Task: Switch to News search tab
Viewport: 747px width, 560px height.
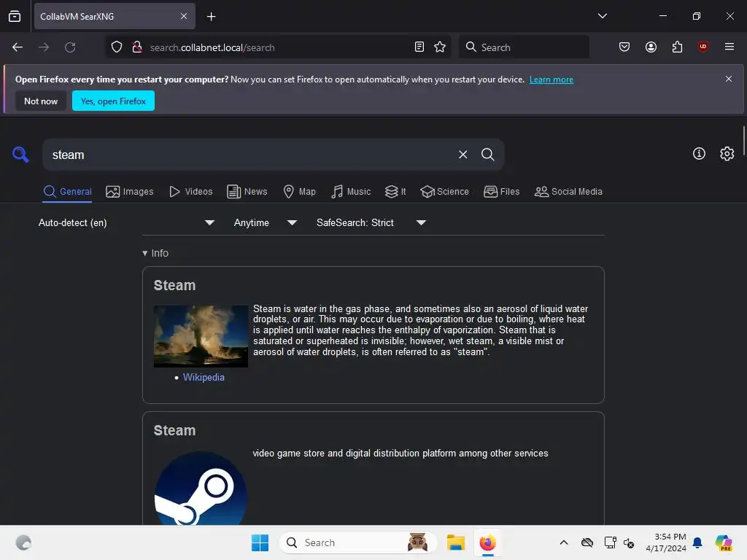Action: 247,192
